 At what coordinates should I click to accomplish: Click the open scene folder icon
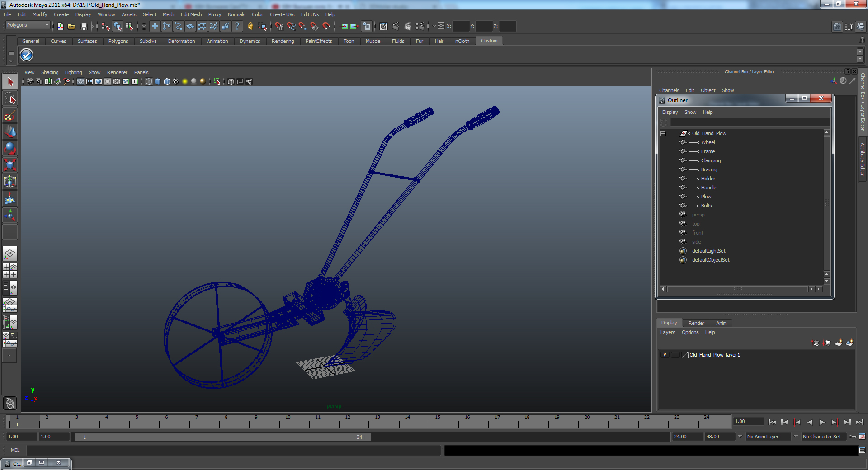pyautogui.click(x=71, y=26)
